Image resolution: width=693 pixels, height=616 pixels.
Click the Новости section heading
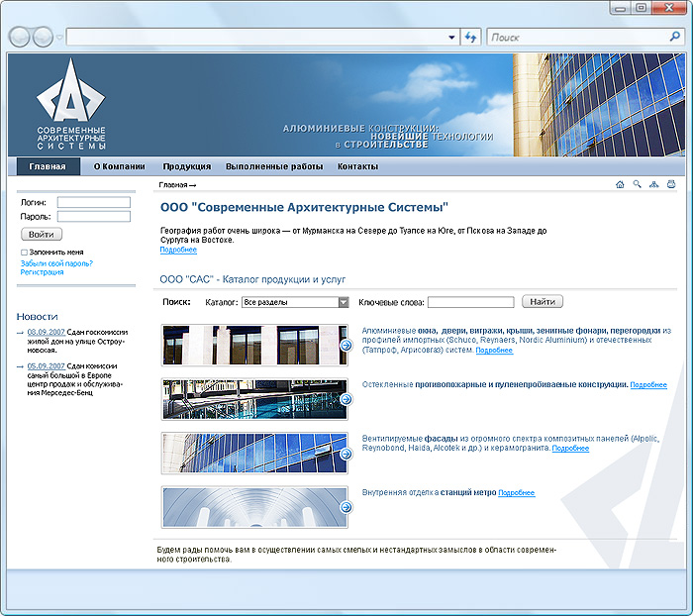coord(38,317)
